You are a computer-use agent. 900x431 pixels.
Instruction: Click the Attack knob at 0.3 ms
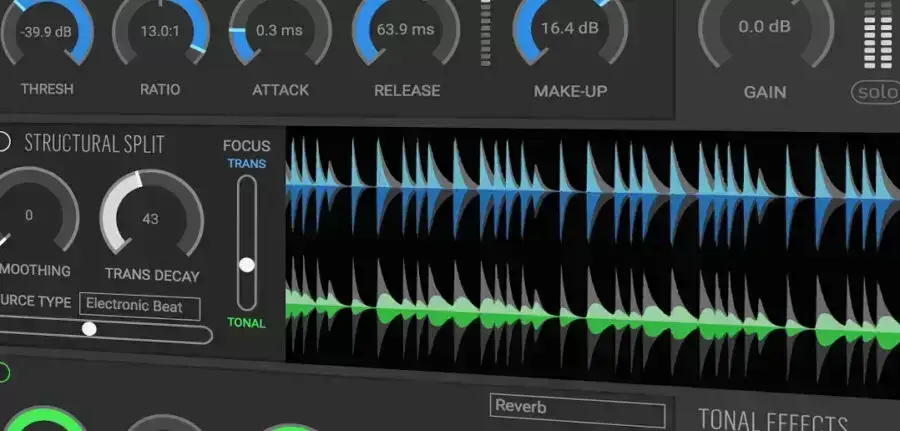[x=280, y=30]
